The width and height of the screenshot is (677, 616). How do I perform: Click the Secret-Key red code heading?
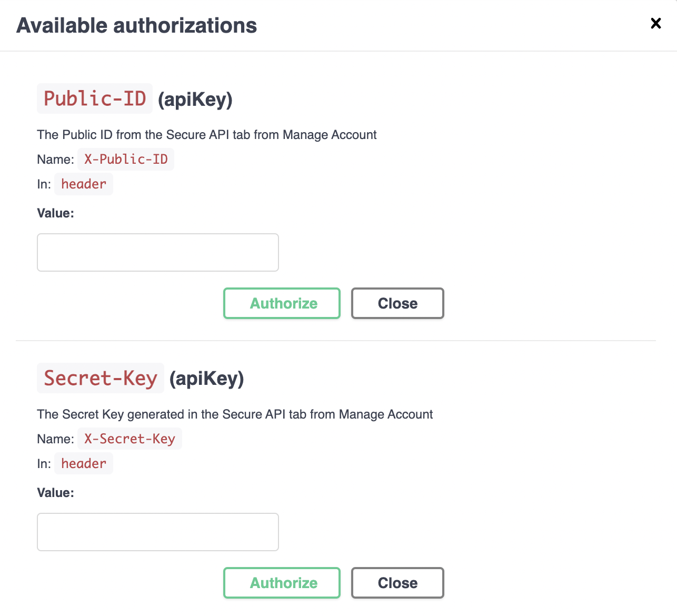(101, 378)
